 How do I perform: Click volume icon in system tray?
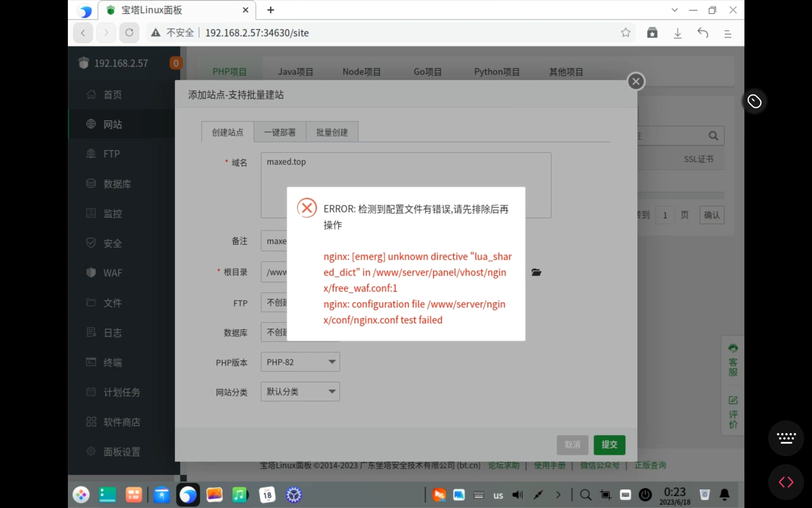coord(517,495)
